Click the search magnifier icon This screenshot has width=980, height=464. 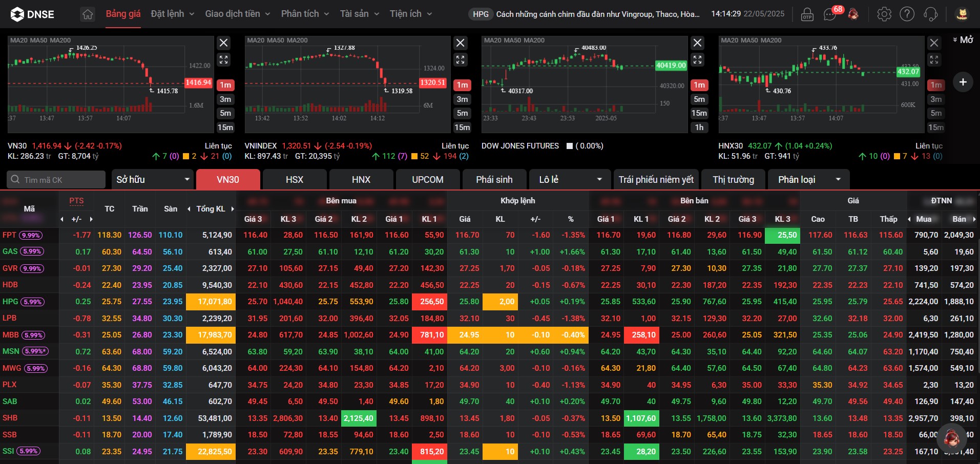15,180
